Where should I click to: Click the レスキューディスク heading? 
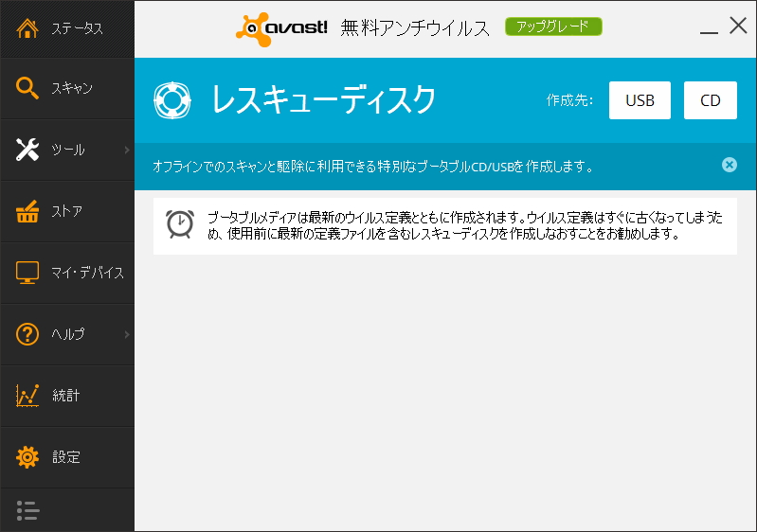323,100
